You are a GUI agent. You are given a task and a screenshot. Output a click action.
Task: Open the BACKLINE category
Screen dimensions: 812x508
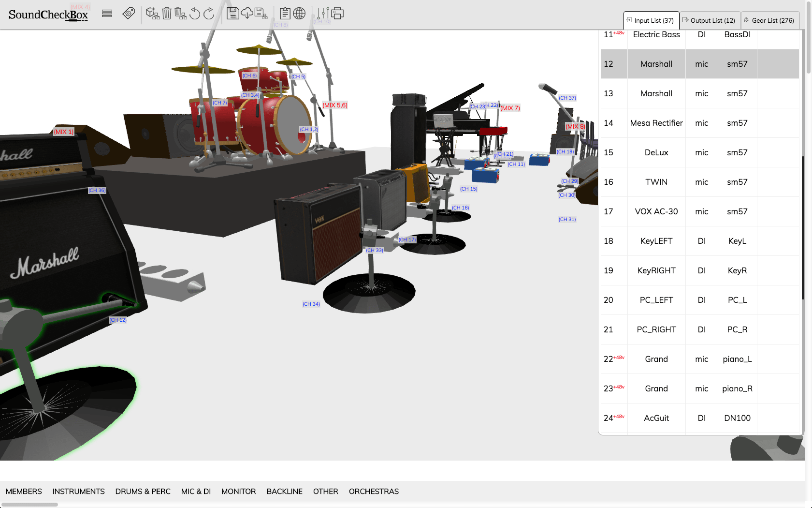pos(284,491)
